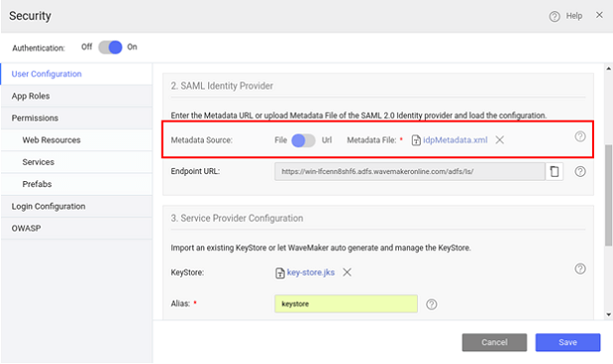Open the idpMetadata.xml file link

tap(456, 139)
